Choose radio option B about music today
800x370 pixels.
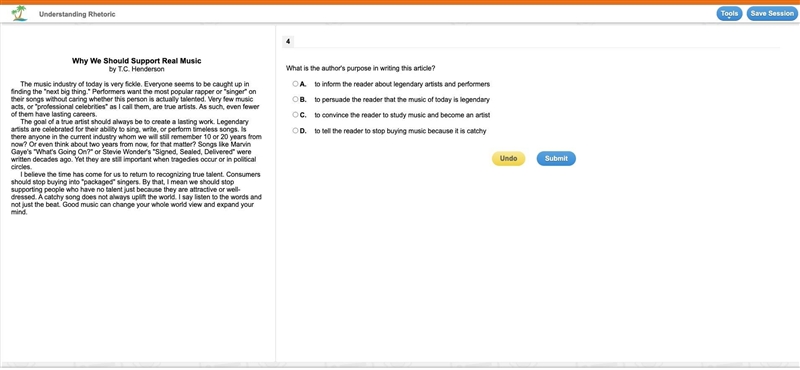pyautogui.click(x=295, y=99)
